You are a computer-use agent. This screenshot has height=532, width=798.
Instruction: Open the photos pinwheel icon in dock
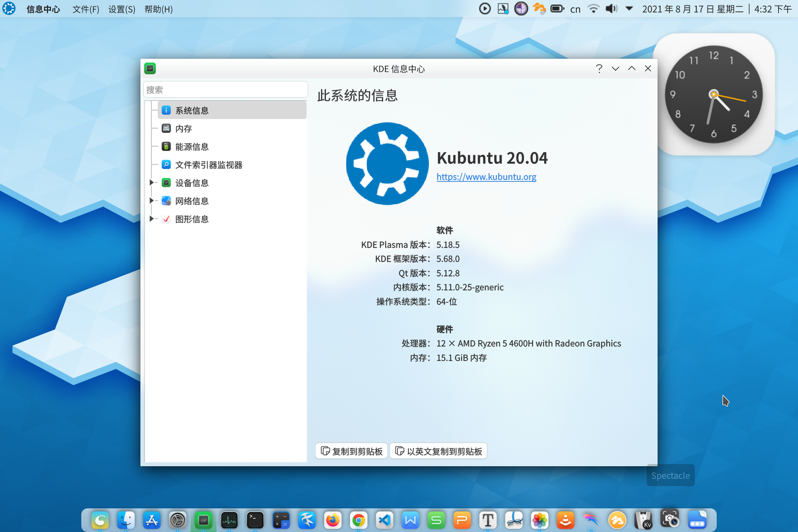(x=540, y=520)
